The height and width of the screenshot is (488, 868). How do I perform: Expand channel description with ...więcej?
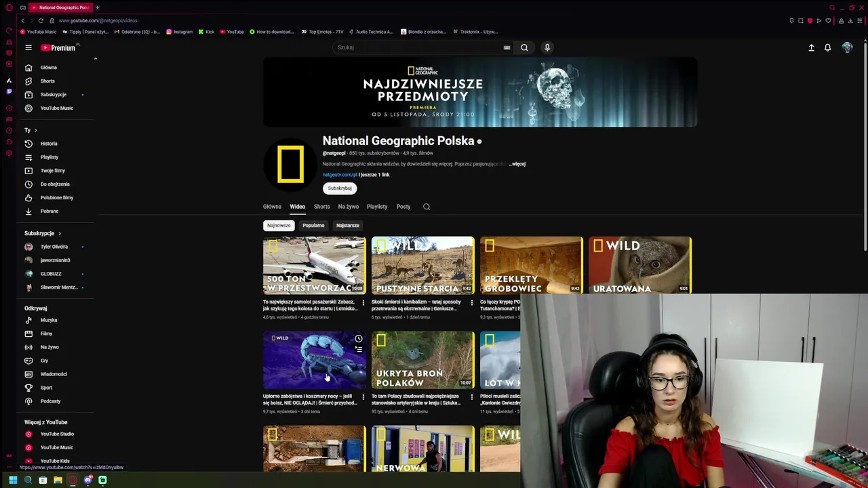tap(517, 164)
